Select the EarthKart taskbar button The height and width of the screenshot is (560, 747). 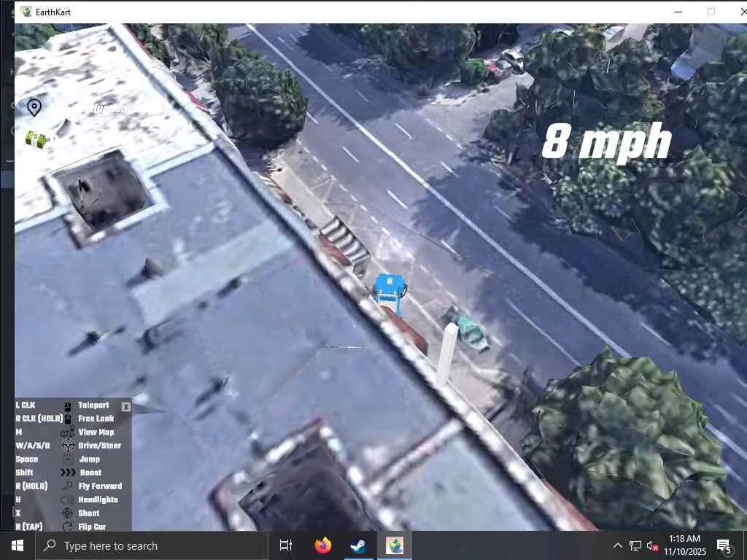pyautogui.click(x=395, y=545)
